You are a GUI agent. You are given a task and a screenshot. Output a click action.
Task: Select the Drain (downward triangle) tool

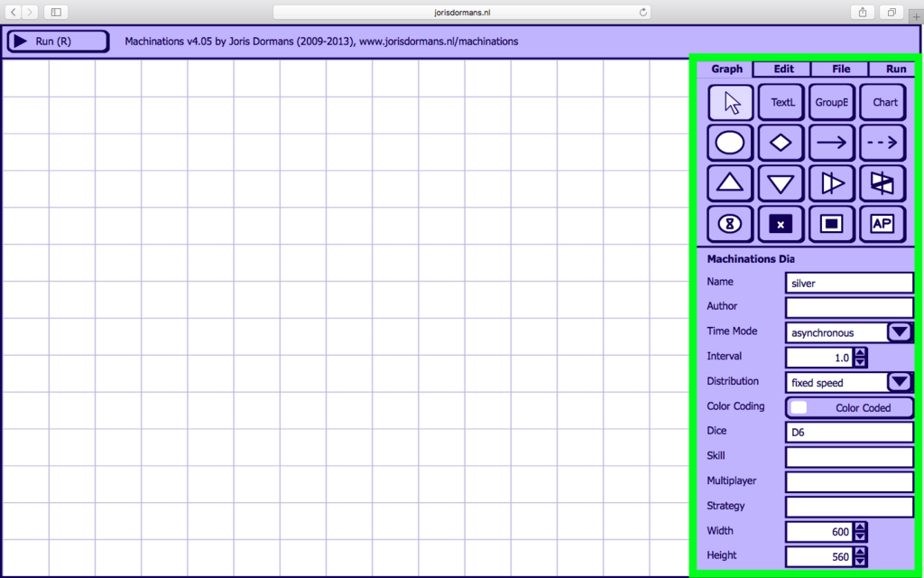(x=781, y=183)
